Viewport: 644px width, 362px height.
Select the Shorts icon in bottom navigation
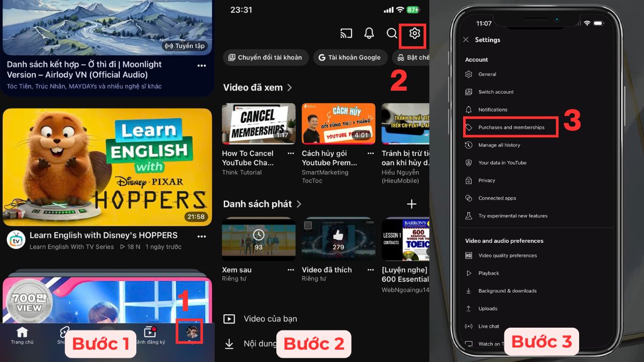(65, 333)
